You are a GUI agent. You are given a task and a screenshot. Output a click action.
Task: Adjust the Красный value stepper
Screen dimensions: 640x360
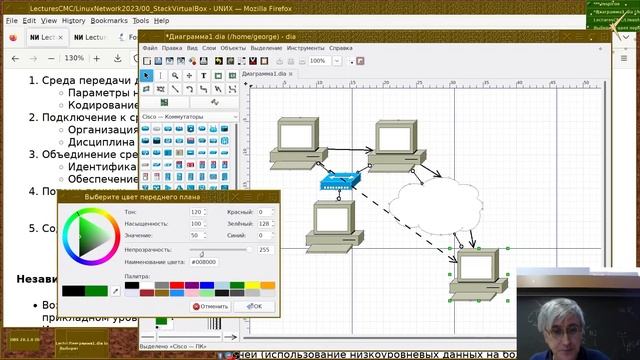pyautogui.click(x=273, y=212)
